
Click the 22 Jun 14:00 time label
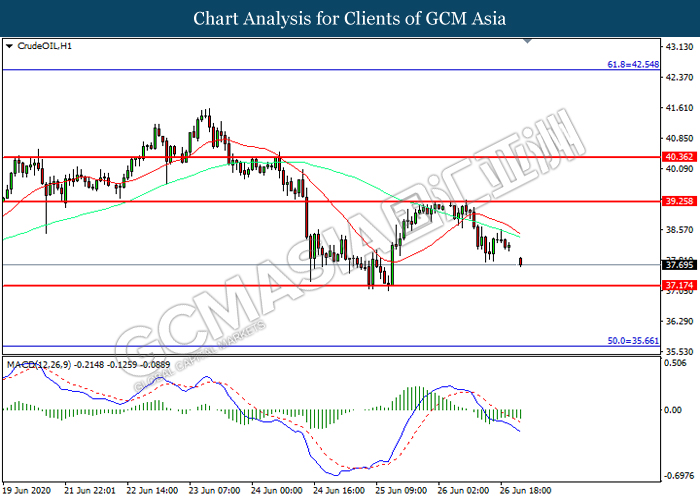click(152, 490)
